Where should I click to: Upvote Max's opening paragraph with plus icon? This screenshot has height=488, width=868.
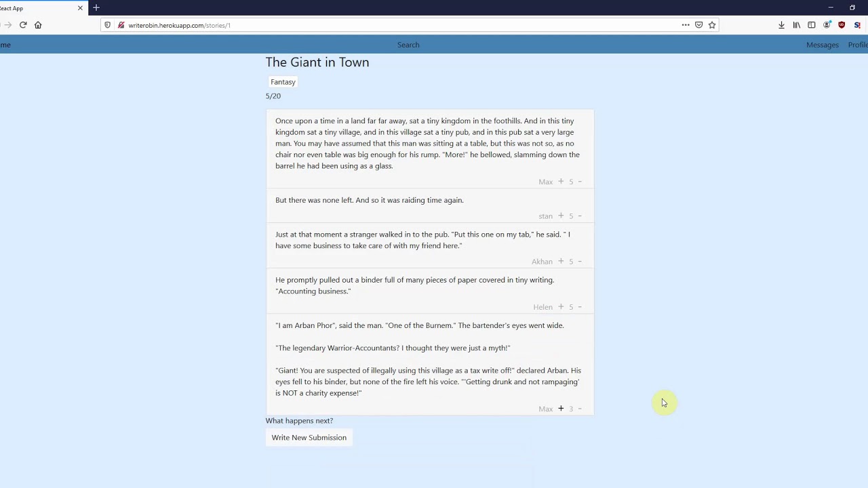tap(561, 182)
